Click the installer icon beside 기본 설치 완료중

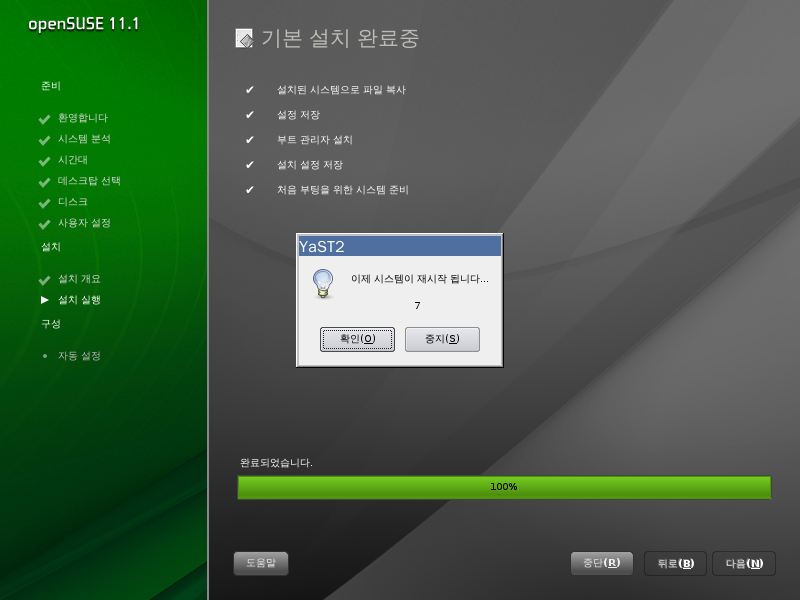click(x=244, y=38)
